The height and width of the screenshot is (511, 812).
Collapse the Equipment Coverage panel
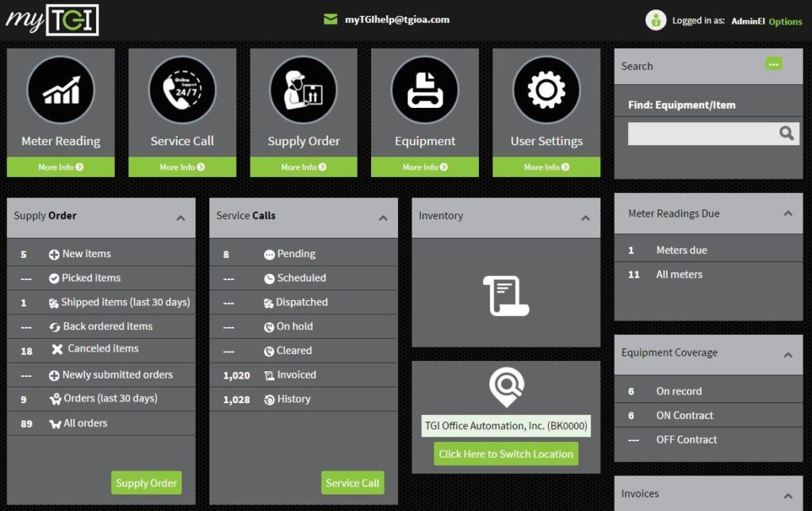point(788,354)
